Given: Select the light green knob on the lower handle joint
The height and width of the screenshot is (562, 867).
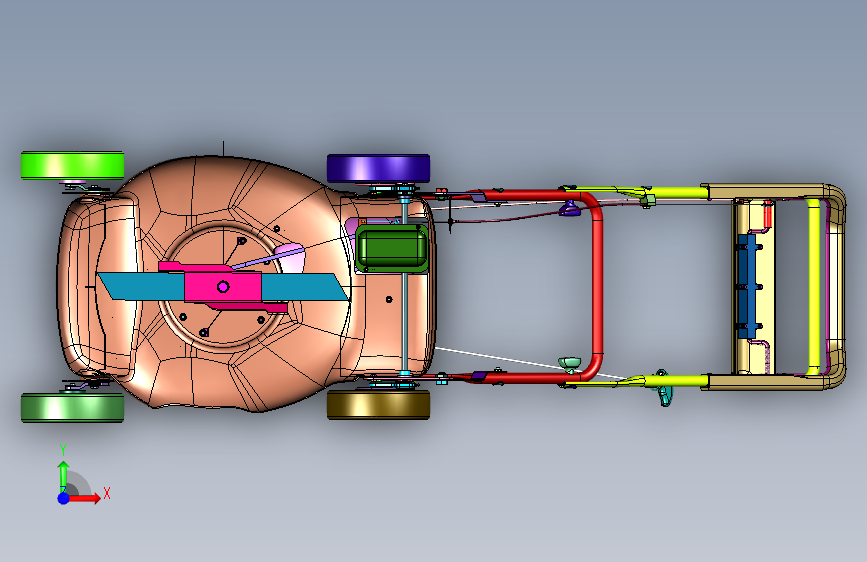Looking at the screenshot, I should (x=570, y=363).
